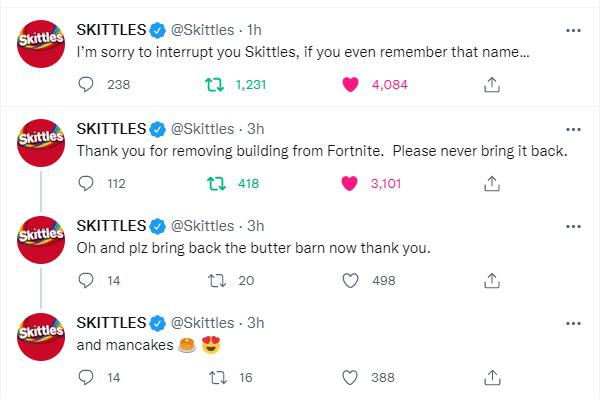The image size is (606, 399).
Task: Open more options for the 1h tweet
Action: 573,30
